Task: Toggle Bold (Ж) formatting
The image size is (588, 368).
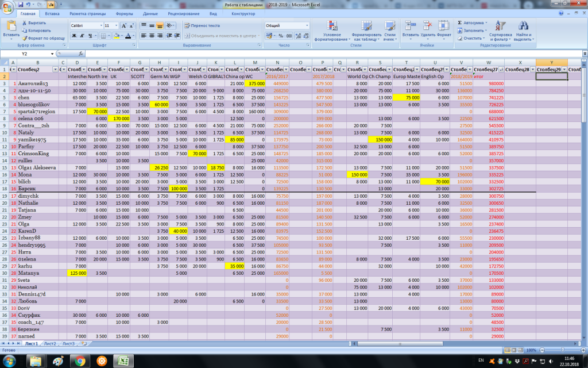Action: coord(74,36)
